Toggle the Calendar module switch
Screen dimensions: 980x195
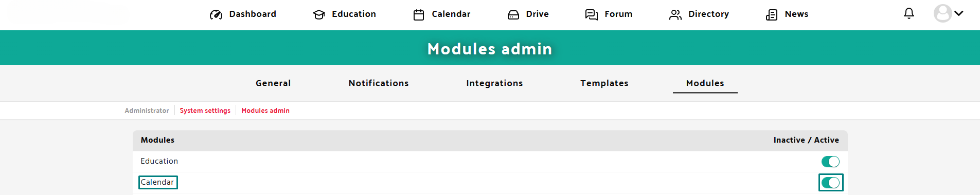pos(830,183)
